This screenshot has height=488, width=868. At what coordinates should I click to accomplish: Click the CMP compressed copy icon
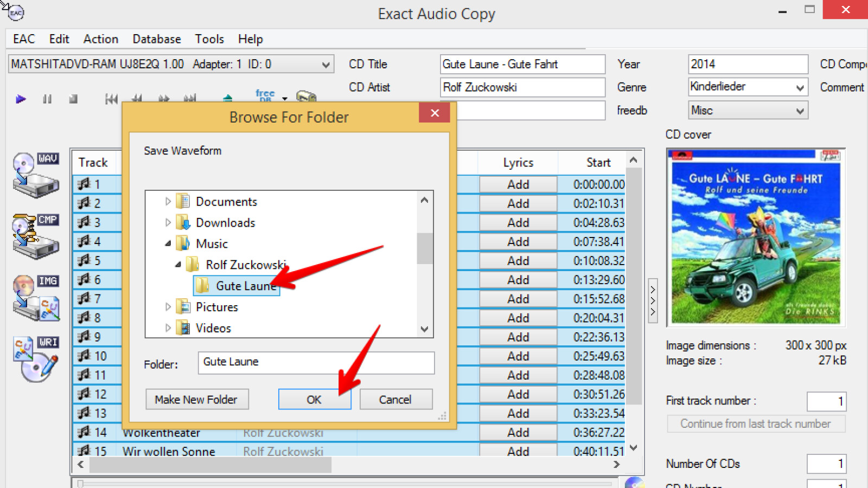pos(36,236)
